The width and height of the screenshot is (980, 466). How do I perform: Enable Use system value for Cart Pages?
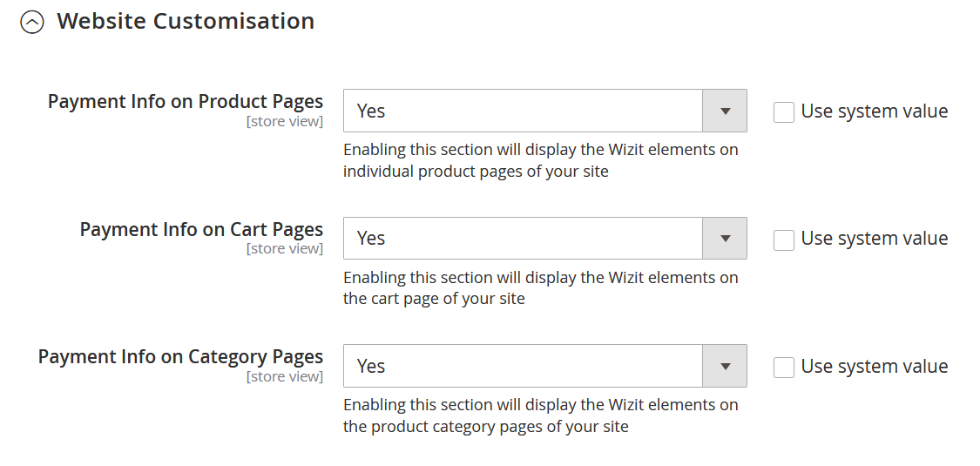pyautogui.click(x=784, y=240)
